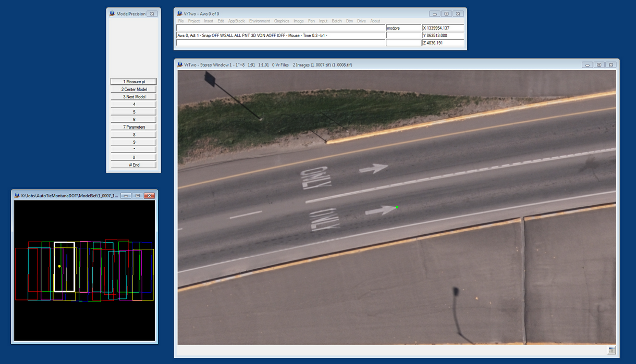The height and width of the screenshot is (364, 636).
Task: Click the Z coordinate field 4036.191
Action: (443, 43)
